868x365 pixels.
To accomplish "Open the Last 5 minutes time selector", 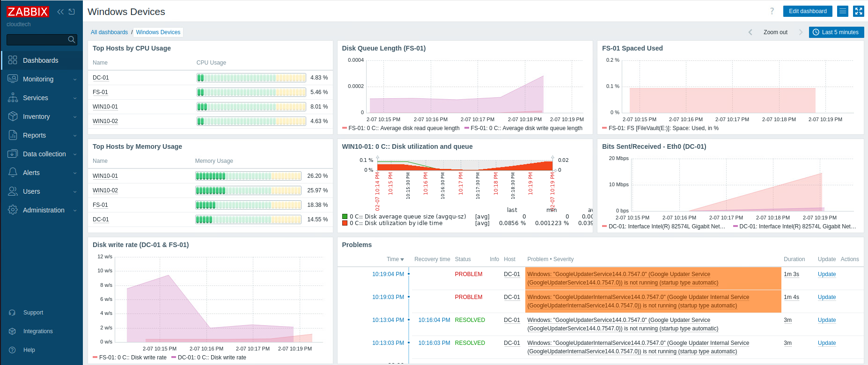I will point(836,32).
